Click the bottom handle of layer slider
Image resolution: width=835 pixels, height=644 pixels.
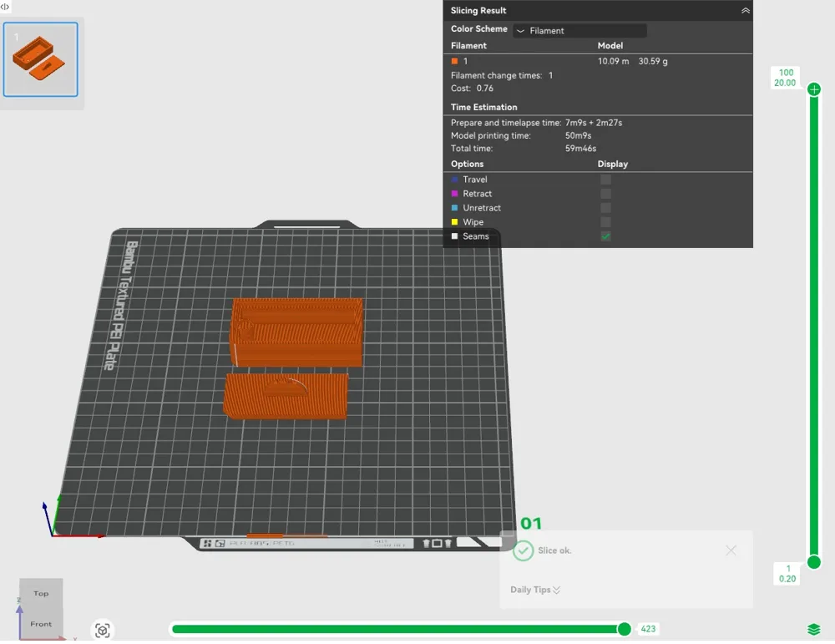pos(814,562)
